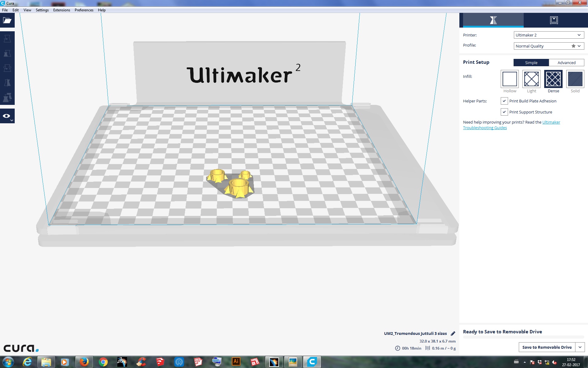Open the Help menu
This screenshot has height=368, width=588.
[102, 10]
